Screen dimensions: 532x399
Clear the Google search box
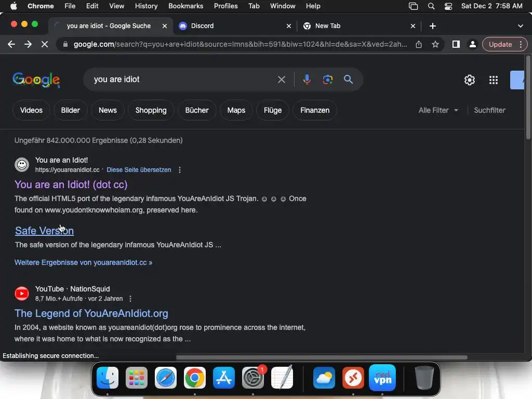point(281,79)
